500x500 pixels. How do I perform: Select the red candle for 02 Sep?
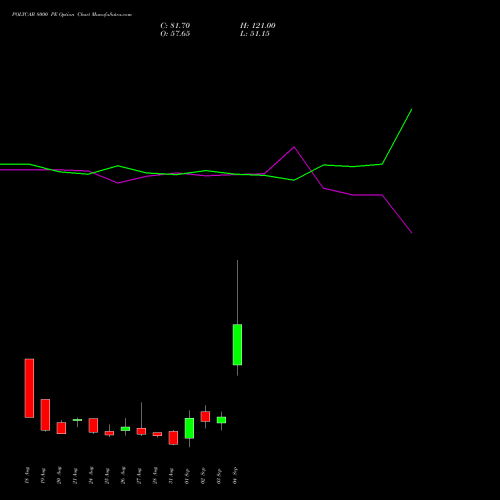point(205,416)
